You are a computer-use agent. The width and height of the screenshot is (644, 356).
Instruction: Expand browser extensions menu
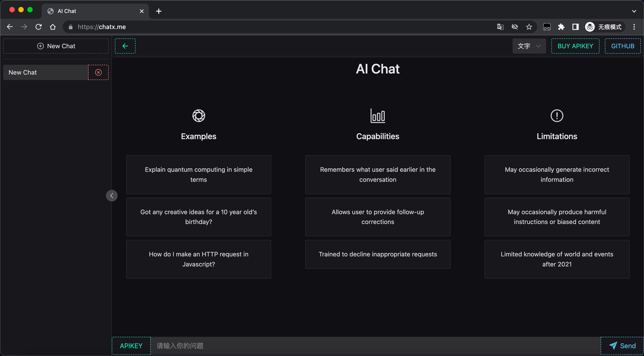[x=561, y=27]
